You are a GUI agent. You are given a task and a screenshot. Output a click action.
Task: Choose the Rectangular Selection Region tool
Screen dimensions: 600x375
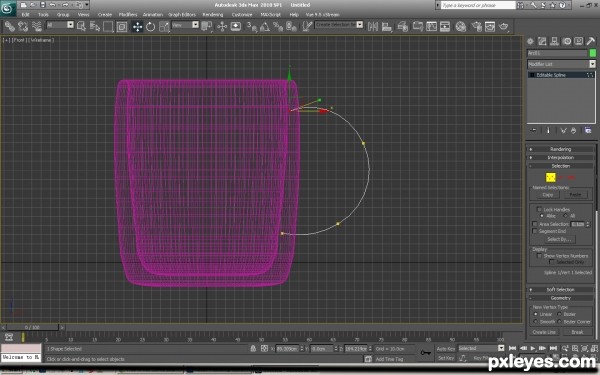pos(108,26)
